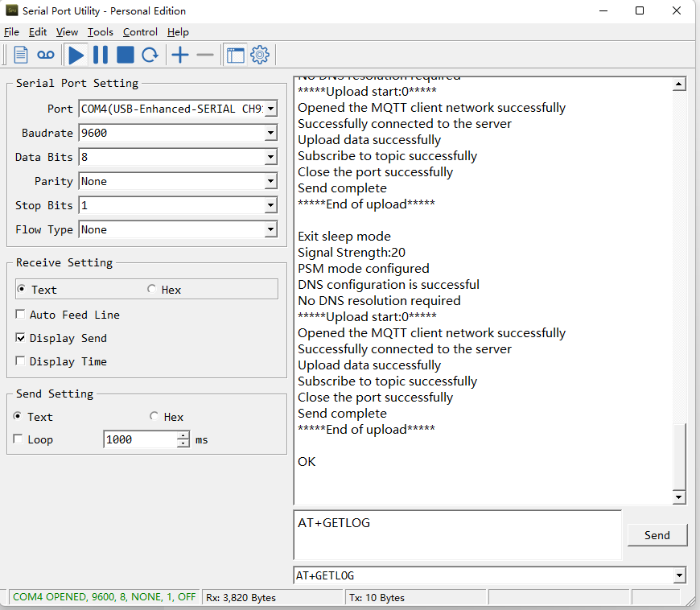The image size is (700, 610).
Task: Open settings via the gear icon
Action: [x=260, y=55]
